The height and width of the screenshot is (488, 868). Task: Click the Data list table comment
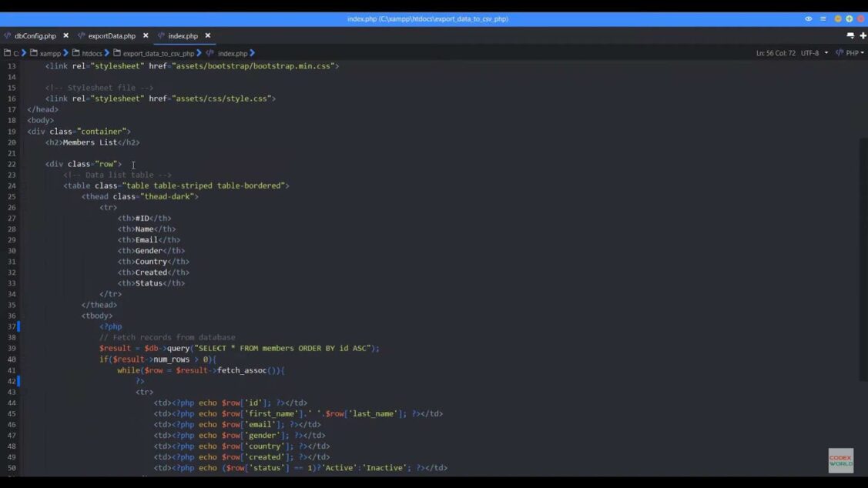tap(117, 175)
